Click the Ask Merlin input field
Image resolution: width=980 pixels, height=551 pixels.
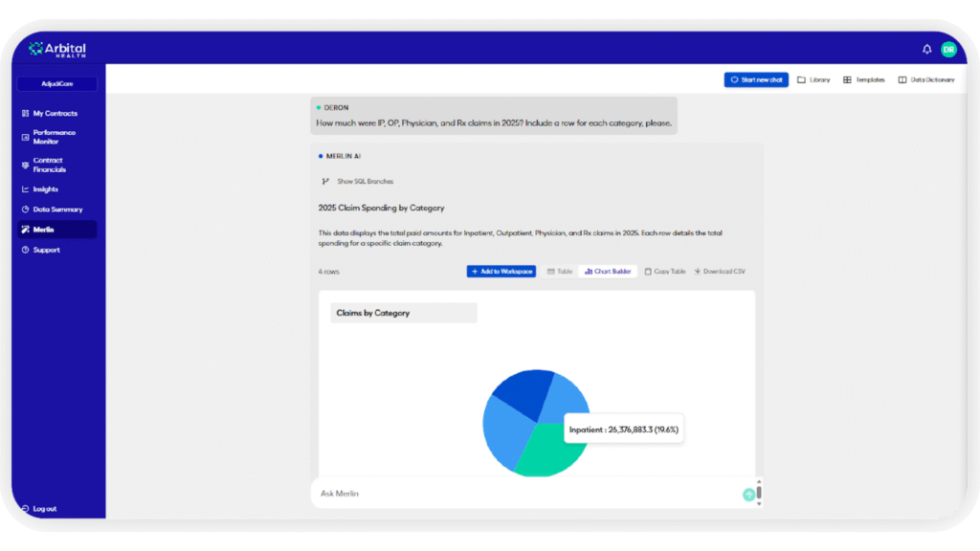(x=526, y=494)
